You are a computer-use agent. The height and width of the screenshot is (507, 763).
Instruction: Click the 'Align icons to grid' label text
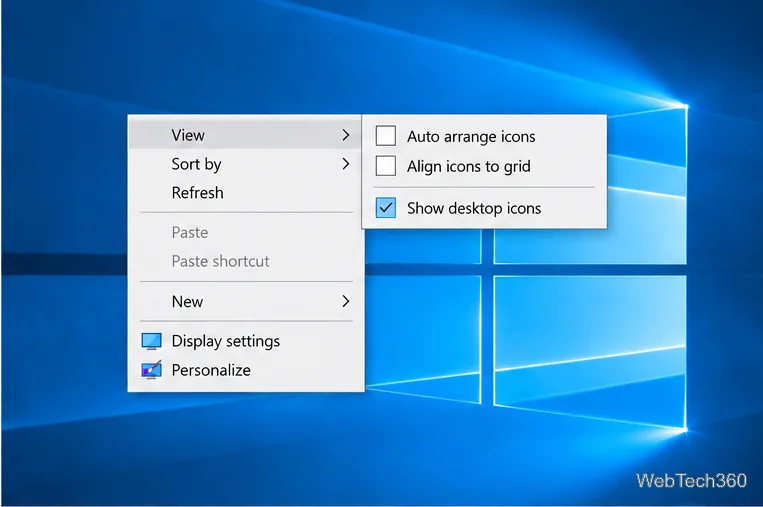tap(469, 166)
